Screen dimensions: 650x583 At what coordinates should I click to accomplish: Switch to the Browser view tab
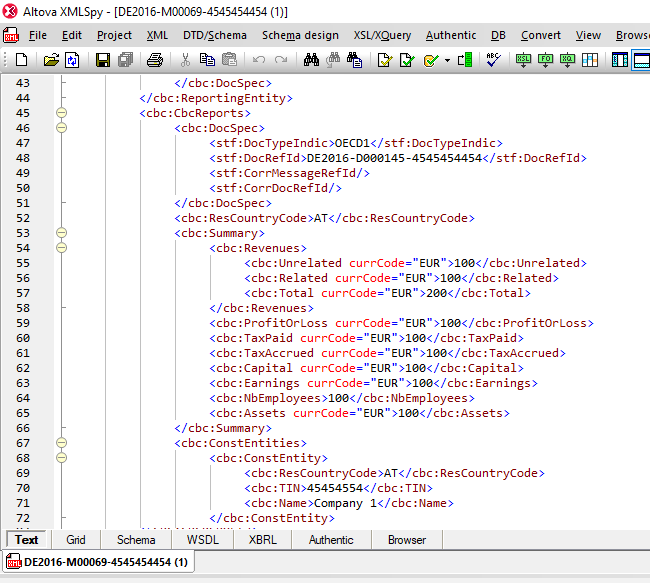[406, 540]
